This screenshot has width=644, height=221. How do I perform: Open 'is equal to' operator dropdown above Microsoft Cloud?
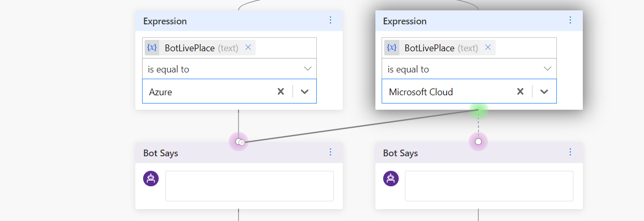[469, 69]
